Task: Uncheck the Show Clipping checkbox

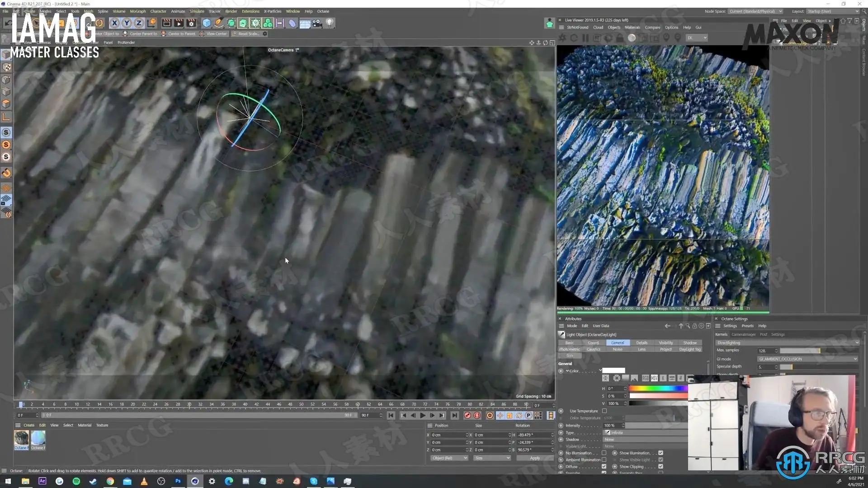Action: (660, 466)
